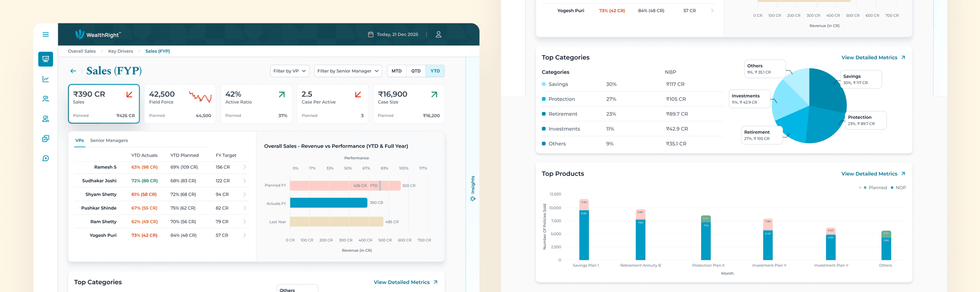Click the red down-arrow on Case Per Active card
Image resolution: width=980 pixels, height=292 pixels.
pyautogui.click(x=358, y=94)
